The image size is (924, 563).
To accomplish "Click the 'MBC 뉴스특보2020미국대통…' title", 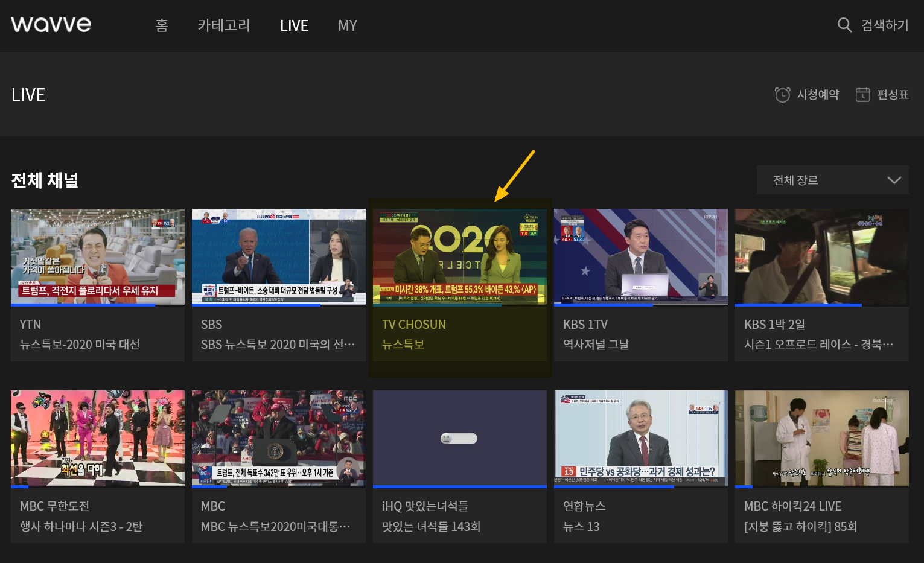I will click(275, 527).
